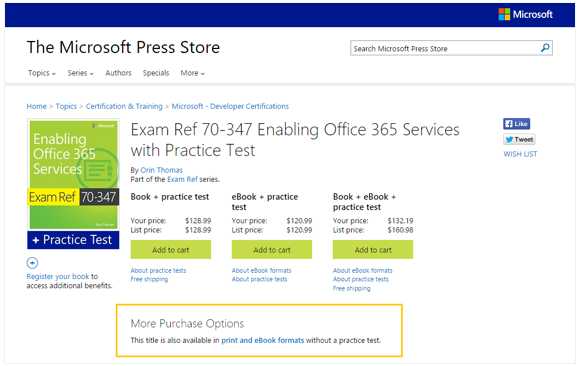Screen dimensions: 580x366
Task: Open Free shipping under Book + eBook option
Action: (351, 288)
